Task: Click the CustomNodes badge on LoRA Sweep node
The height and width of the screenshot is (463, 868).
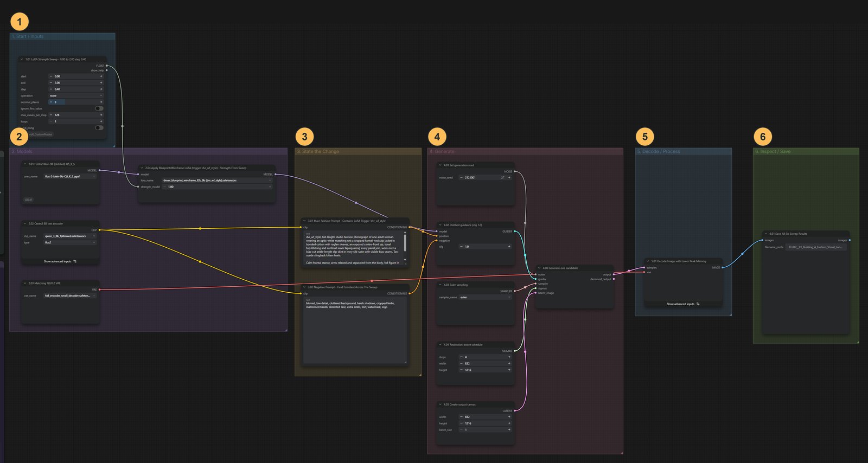Action: pos(41,134)
